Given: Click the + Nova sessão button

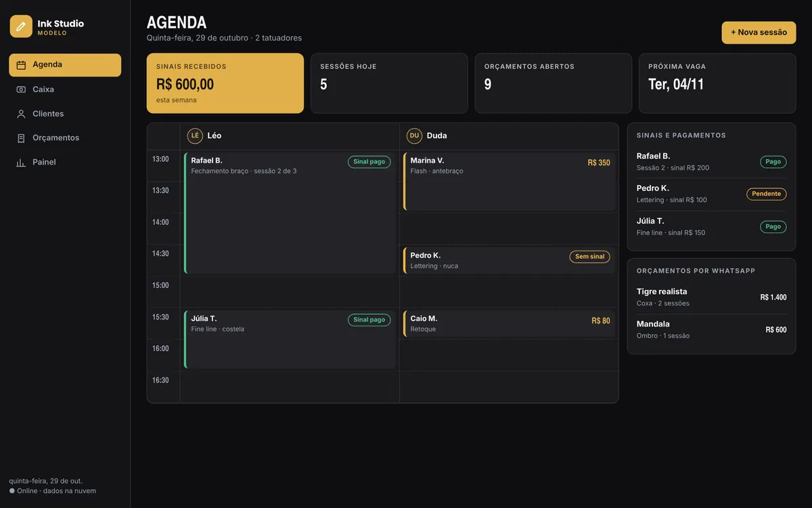Looking at the screenshot, I should click(x=759, y=33).
